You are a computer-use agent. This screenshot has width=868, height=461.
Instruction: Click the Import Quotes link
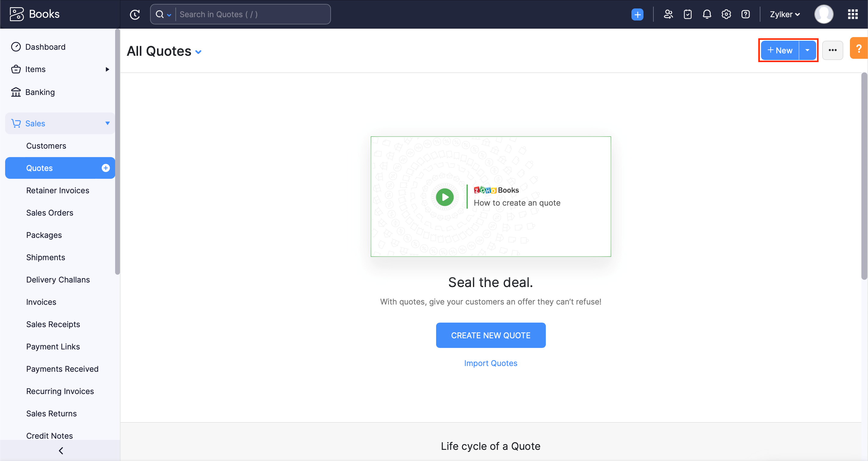[491, 363]
